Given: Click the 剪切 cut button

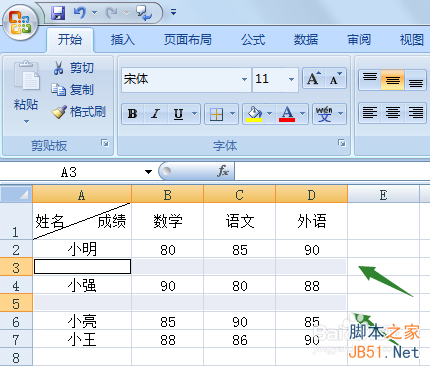Looking at the screenshot, I should [x=73, y=68].
